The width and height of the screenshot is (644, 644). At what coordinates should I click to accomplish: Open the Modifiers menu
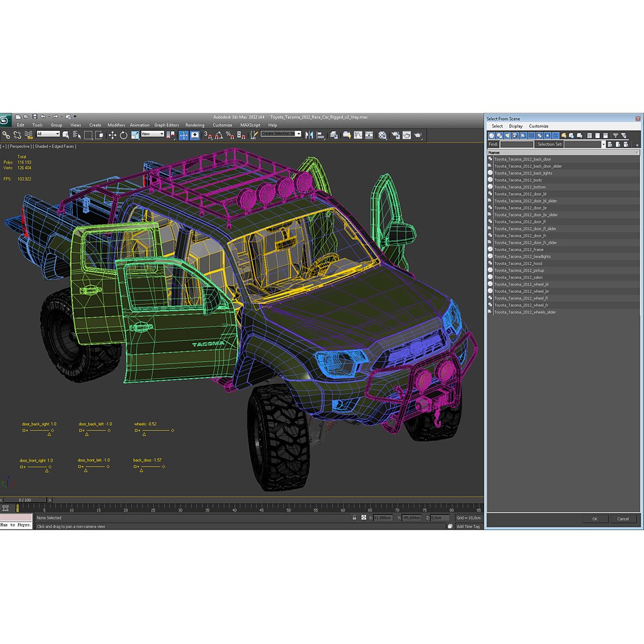116,125
